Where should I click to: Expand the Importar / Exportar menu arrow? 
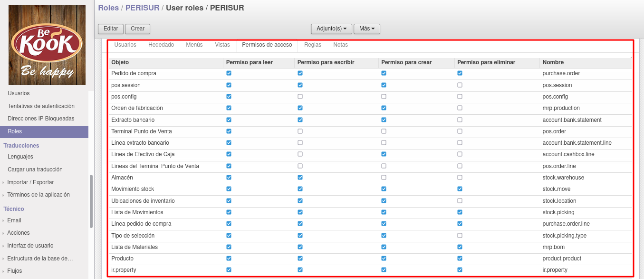click(x=3, y=182)
